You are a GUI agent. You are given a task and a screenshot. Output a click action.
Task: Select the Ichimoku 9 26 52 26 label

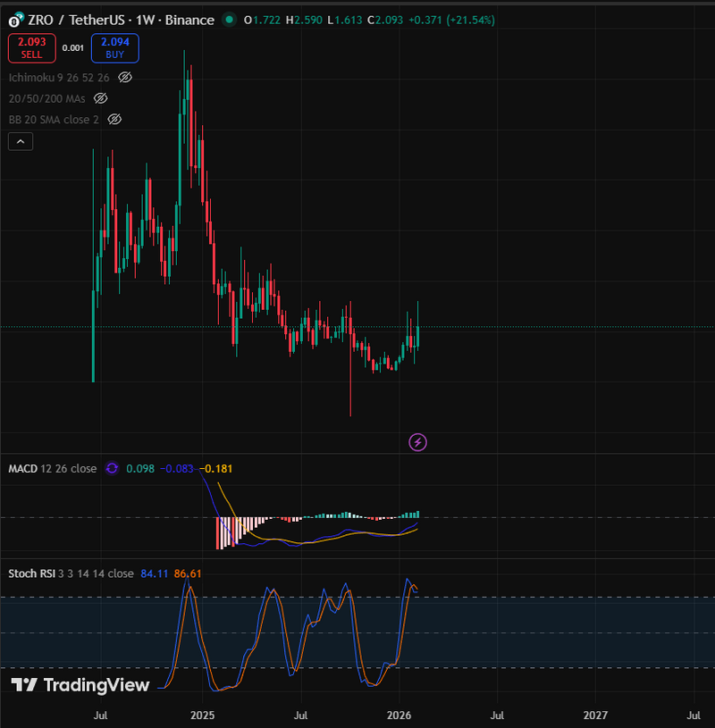(x=60, y=78)
